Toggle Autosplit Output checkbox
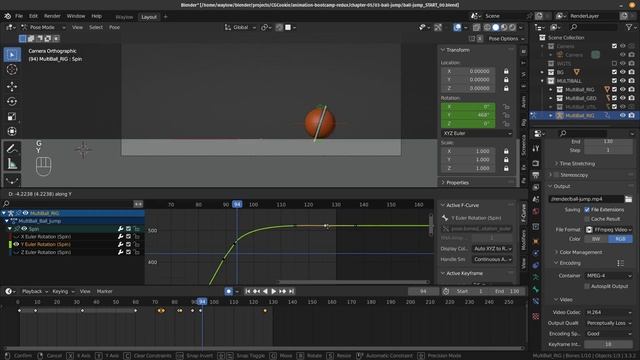This screenshot has height=360, width=640. 587,286
